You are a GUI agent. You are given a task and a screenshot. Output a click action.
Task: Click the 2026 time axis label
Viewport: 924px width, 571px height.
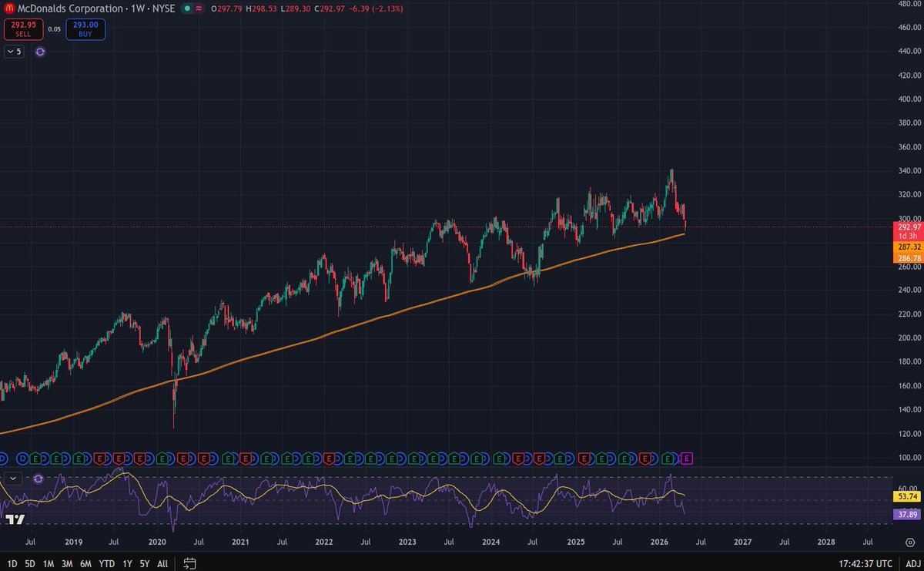coord(658,542)
